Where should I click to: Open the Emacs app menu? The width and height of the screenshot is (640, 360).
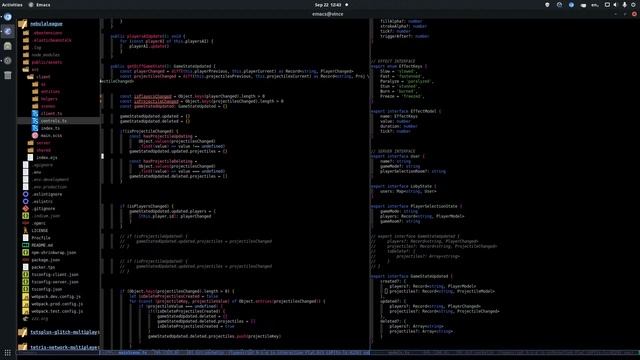[x=40, y=5]
